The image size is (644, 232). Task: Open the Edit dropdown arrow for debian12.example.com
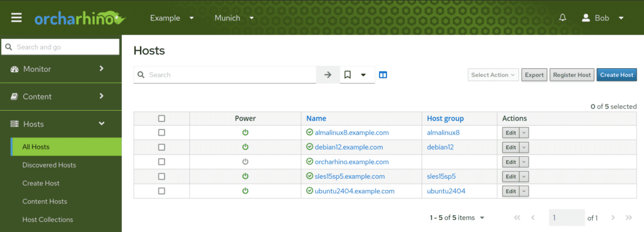click(524, 147)
